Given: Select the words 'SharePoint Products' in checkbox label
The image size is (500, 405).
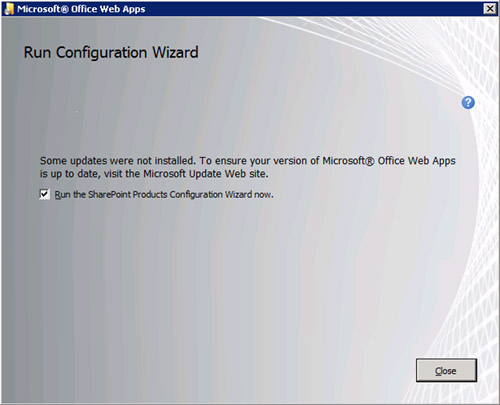Looking at the screenshot, I should point(128,195).
